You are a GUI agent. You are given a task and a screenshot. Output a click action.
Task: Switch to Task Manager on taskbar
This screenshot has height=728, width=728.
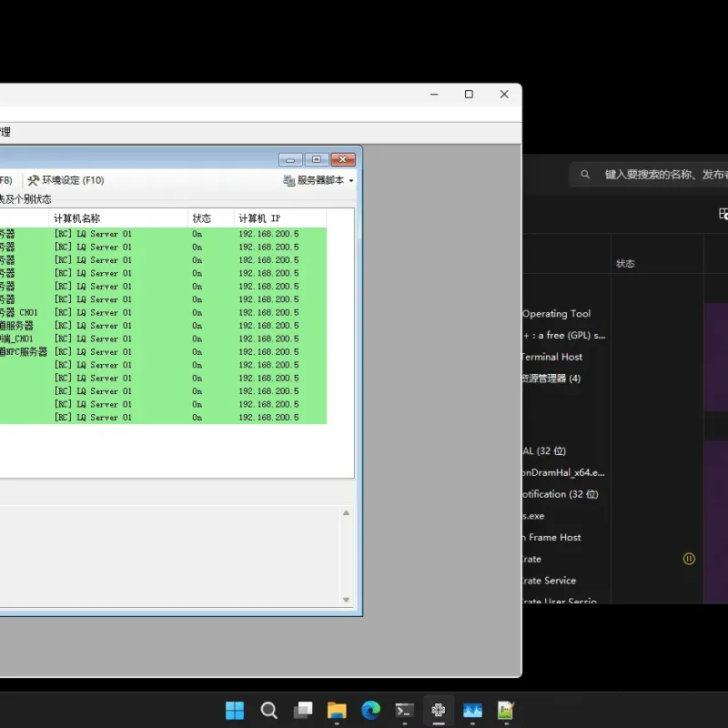(472, 710)
